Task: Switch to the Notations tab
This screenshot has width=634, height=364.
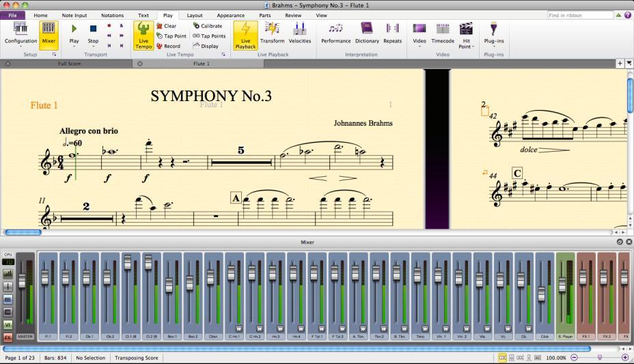Action: coord(113,15)
